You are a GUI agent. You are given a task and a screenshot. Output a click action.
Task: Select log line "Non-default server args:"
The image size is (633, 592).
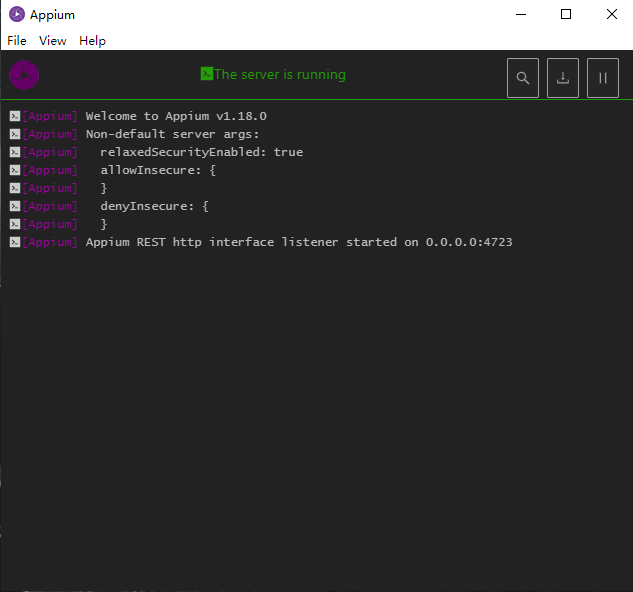pyautogui.click(x=172, y=134)
